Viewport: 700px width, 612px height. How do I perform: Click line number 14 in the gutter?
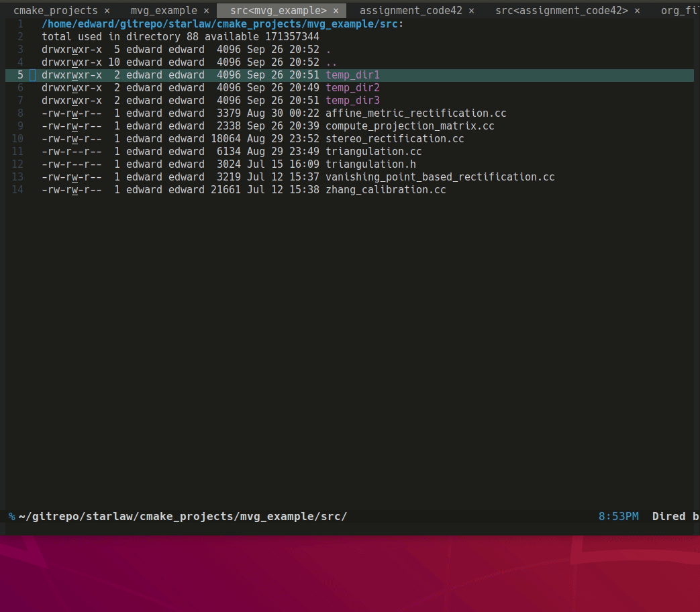(17, 190)
